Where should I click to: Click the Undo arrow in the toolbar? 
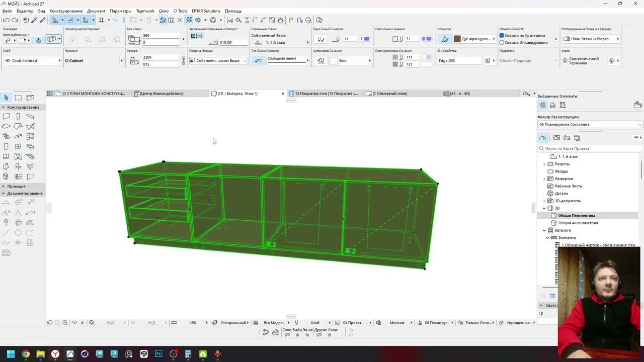coord(6,20)
